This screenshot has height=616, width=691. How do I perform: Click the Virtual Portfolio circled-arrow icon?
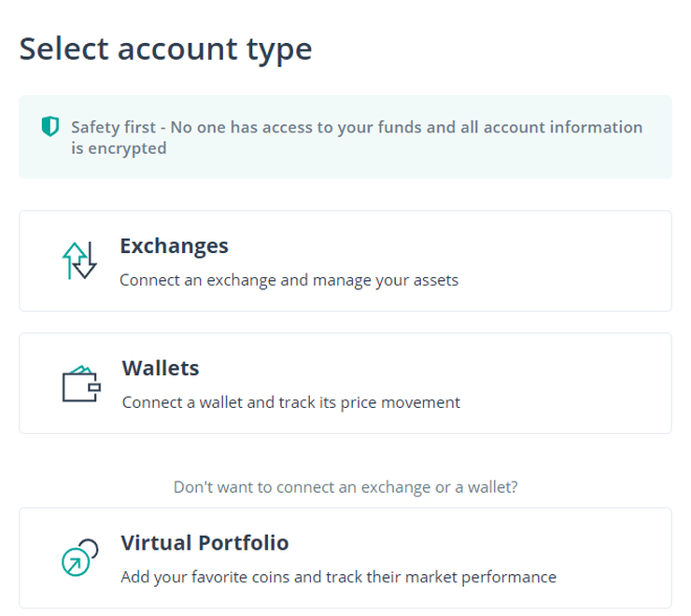click(x=79, y=557)
